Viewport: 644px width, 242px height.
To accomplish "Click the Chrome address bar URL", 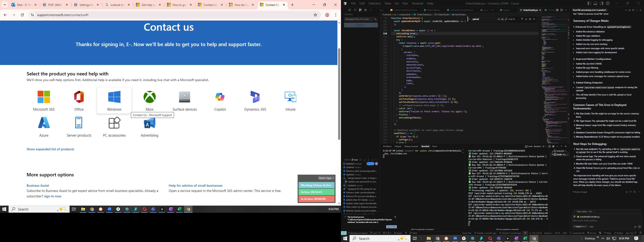I will [x=63, y=15].
